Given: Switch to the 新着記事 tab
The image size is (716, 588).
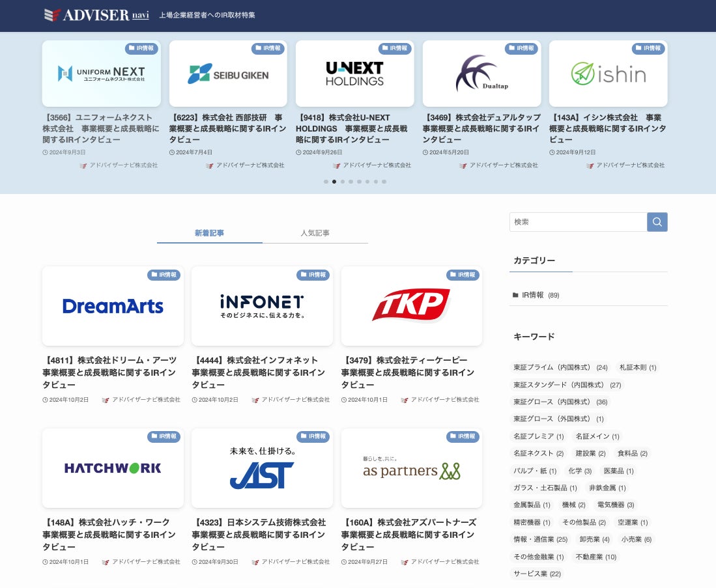Looking at the screenshot, I should pyautogui.click(x=209, y=233).
